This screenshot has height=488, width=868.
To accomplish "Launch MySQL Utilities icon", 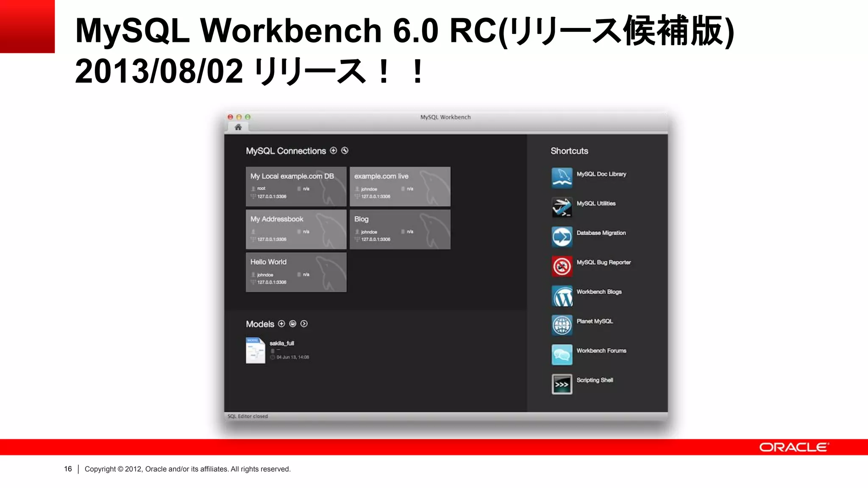I will [x=562, y=207].
